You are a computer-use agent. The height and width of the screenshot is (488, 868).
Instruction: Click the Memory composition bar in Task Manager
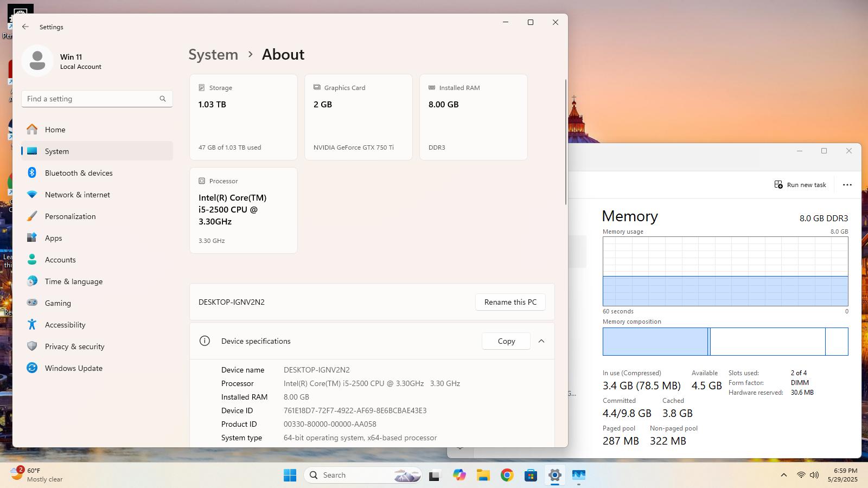(x=725, y=342)
